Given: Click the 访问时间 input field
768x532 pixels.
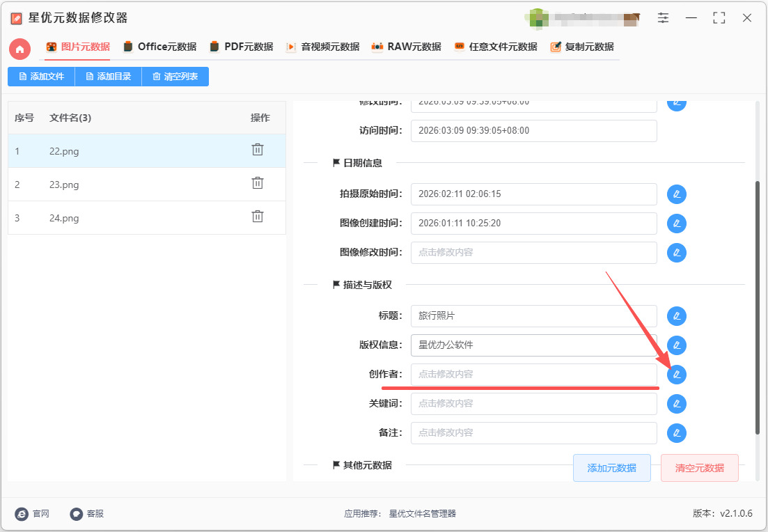Looking at the screenshot, I should click(534, 131).
